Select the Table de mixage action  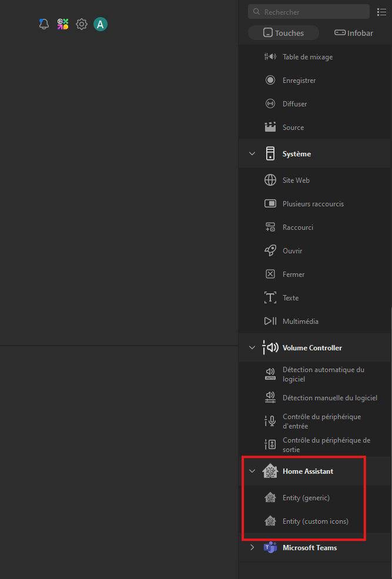pyautogui.click(x=307, y=57)
